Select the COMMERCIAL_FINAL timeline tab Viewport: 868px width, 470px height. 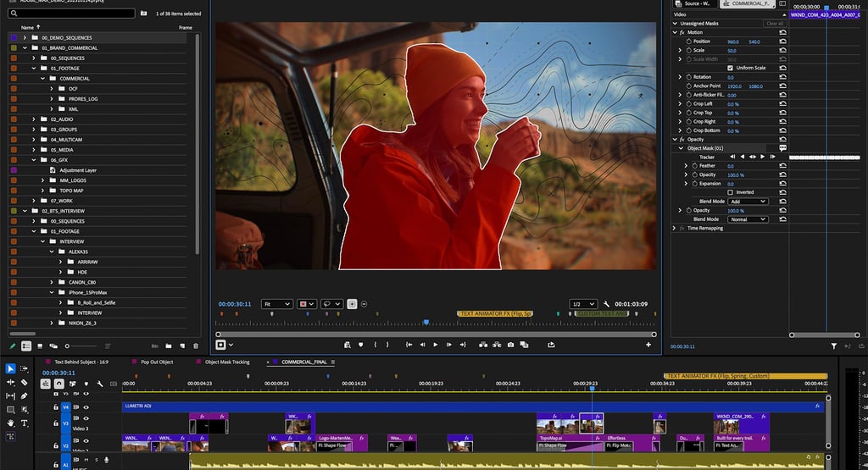304,362
